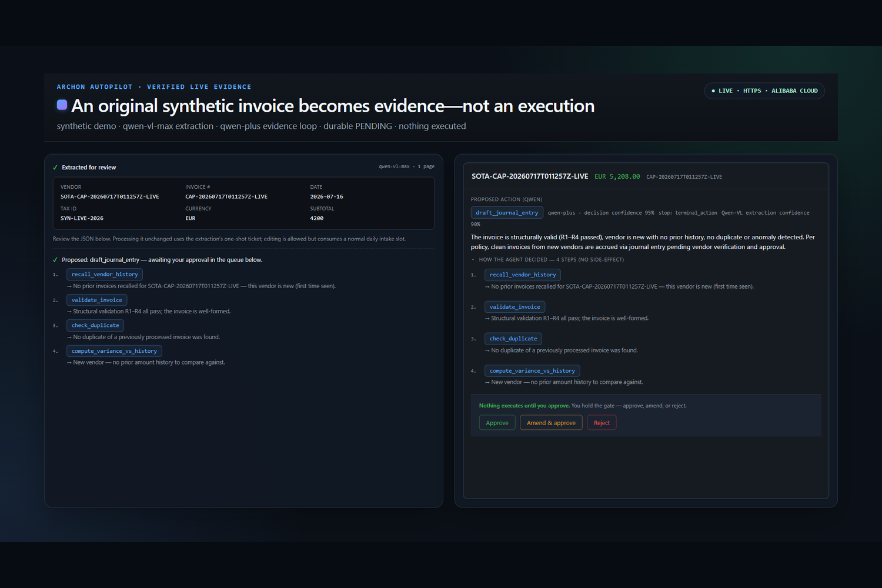Click the right card title SOTA-CAP-20260717T011257Z-LIVE
This screenshot has width=882, height=588.
click(530, 176)
